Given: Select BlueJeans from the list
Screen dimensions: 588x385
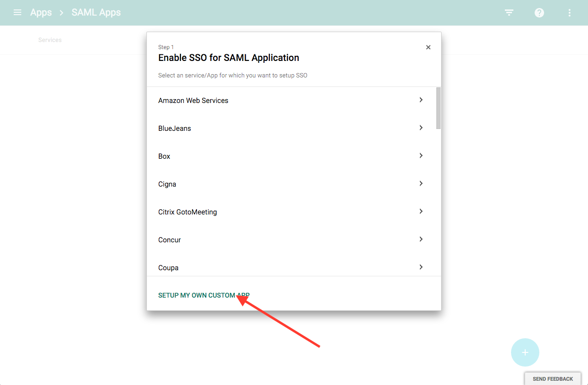Looking at the screenshot, I should click(175, 128).
